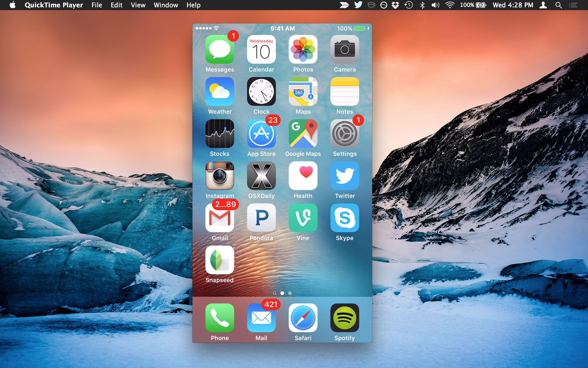Open Mail app with 421 unread

click(x=261, y=318)
